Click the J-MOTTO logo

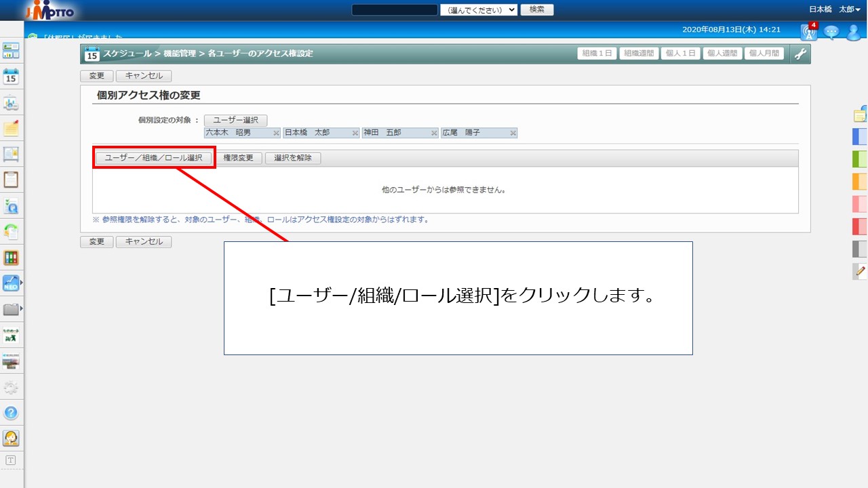[x=50, y=10]
